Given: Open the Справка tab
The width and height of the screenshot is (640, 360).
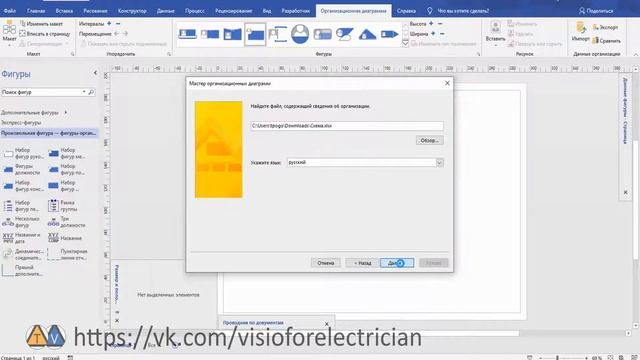Looking at the screenshot, I should coord(406,11).
